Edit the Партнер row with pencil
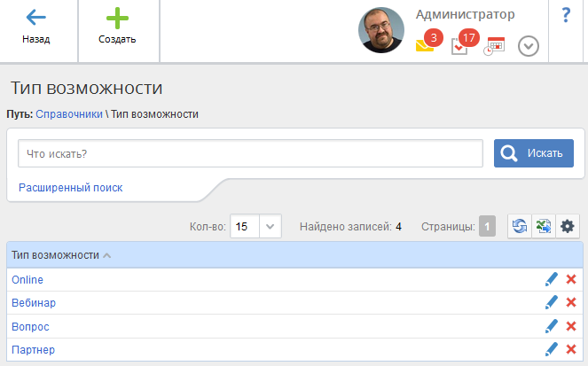The width and height of the screenshot is (588, 366). (552, 349)
